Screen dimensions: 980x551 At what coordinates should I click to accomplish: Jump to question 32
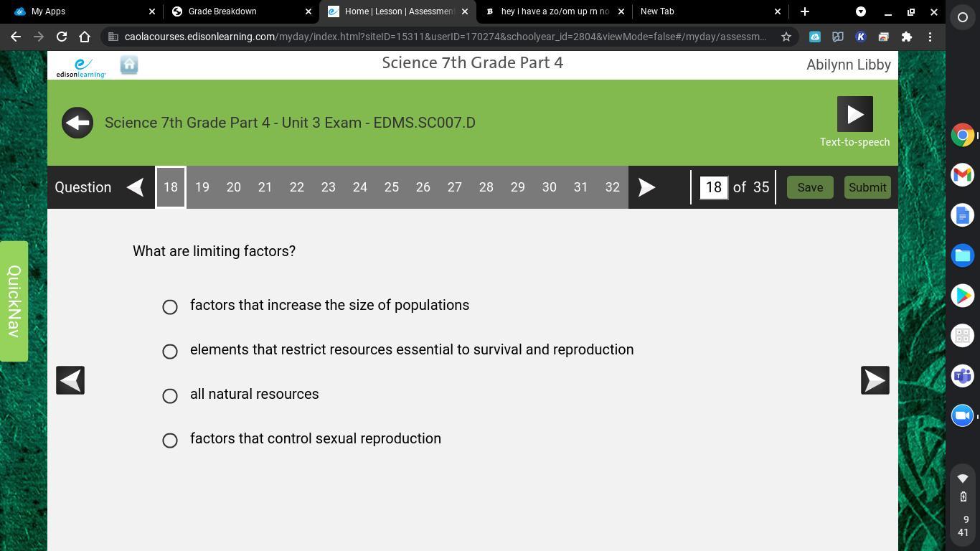pyautogui.click(x=613, y=187)
